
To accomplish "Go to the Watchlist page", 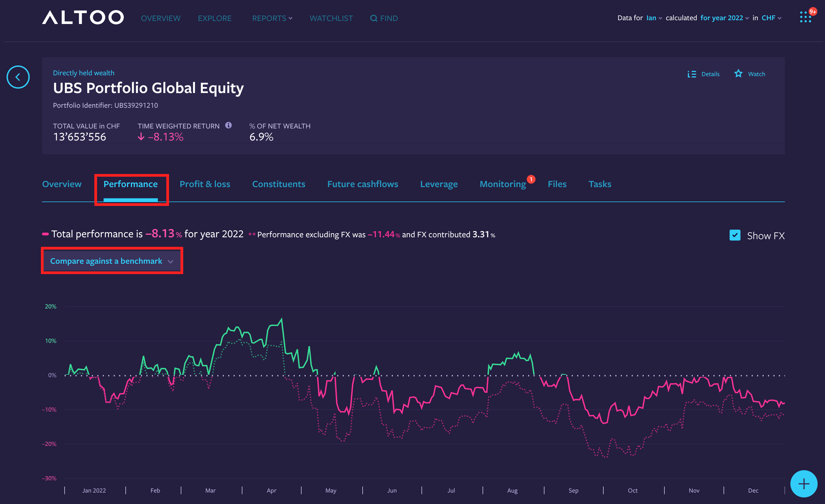I will coord(331,19).
